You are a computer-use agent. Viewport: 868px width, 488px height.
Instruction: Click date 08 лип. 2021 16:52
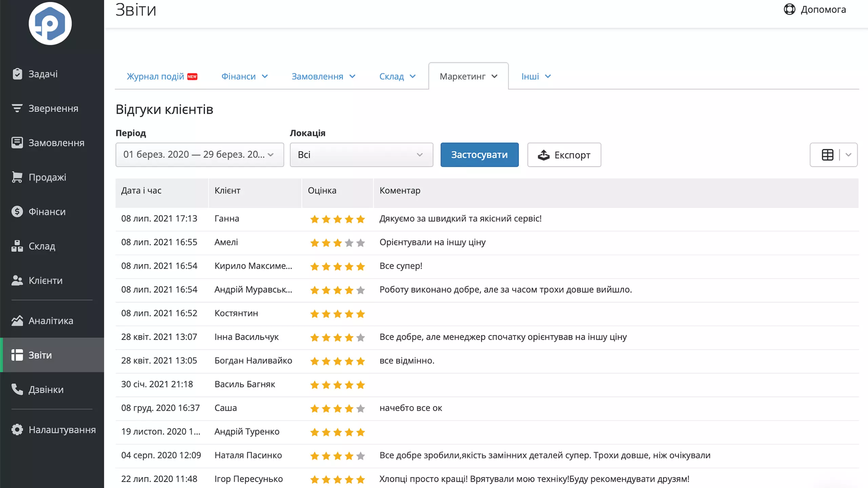pyautogui.click(x=159, y=313)
